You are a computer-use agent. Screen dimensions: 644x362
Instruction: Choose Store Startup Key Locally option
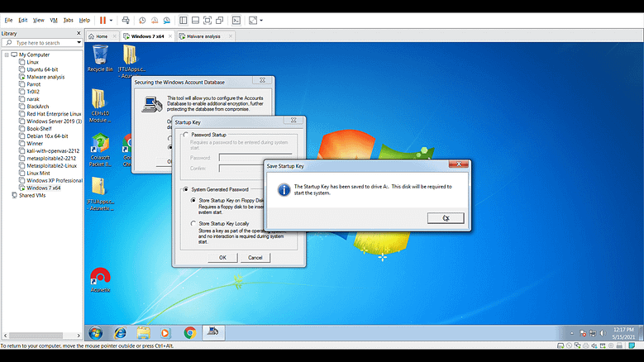(193, 224)
